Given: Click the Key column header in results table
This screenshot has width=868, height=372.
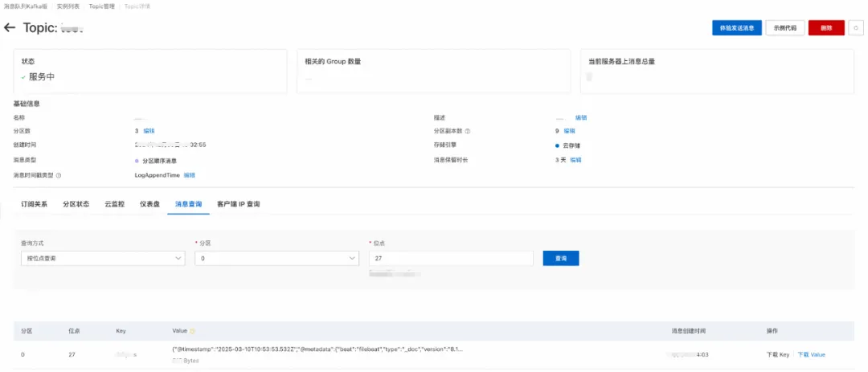Looking at the screenshot, I should (121, 331).
